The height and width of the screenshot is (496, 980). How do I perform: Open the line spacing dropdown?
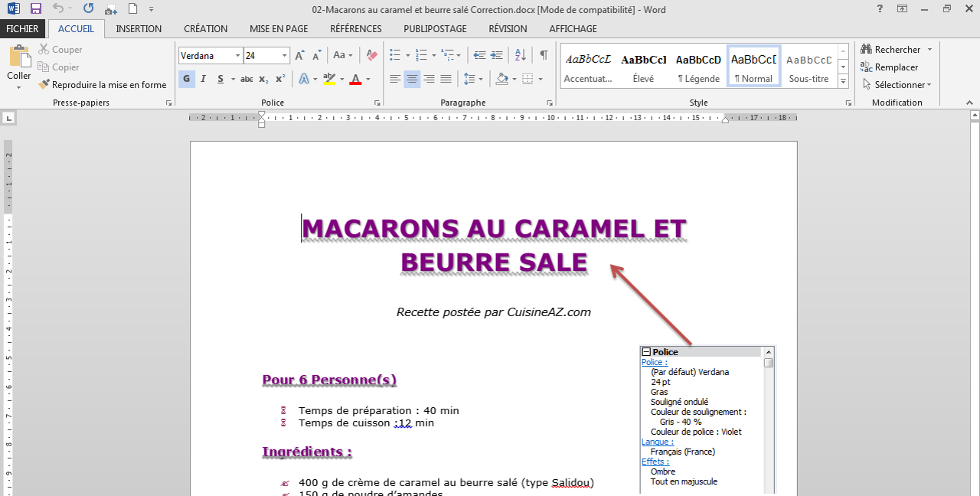click(473, 79)
